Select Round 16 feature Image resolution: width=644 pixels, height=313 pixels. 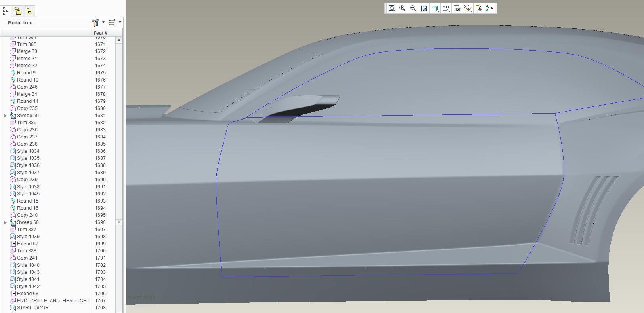(28, 208)
